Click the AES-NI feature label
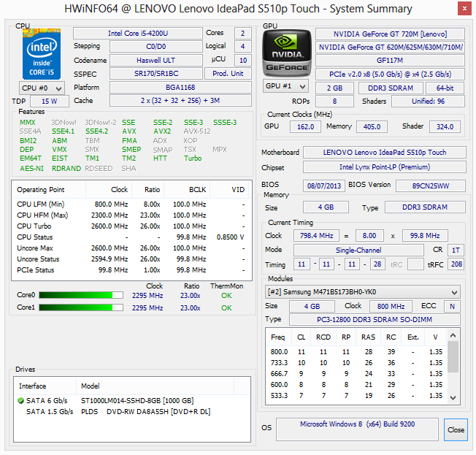The image size is (476, 455). pyautogui.click(x=32, y=168)
